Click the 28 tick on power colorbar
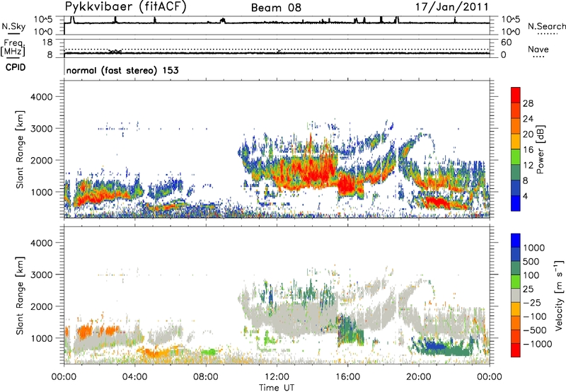566x392 pixels. 528,103
